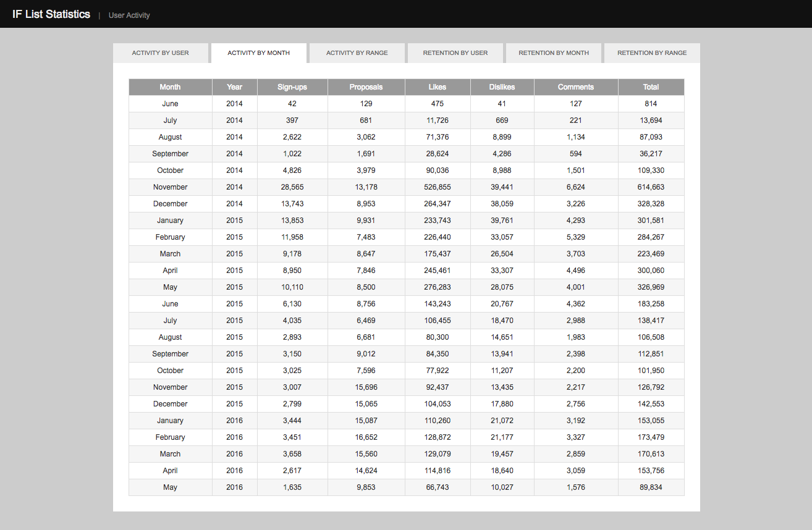
Task: Switch to Activity By Range tab
Action: click(357, 53)
